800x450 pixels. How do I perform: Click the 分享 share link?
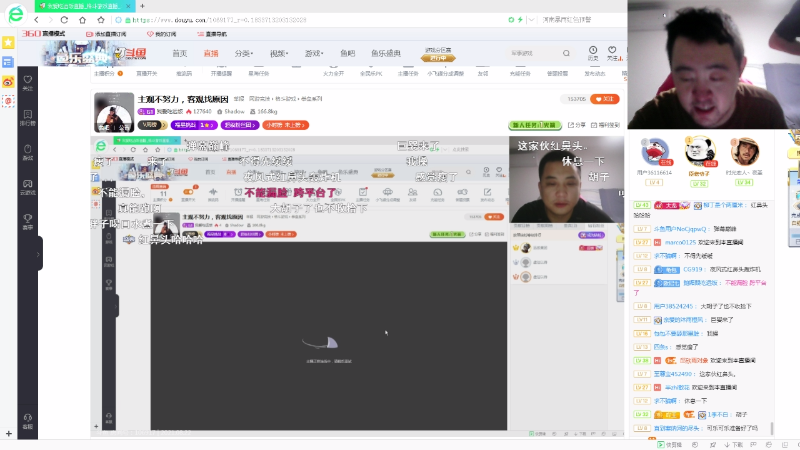click(x=577, y=125)
